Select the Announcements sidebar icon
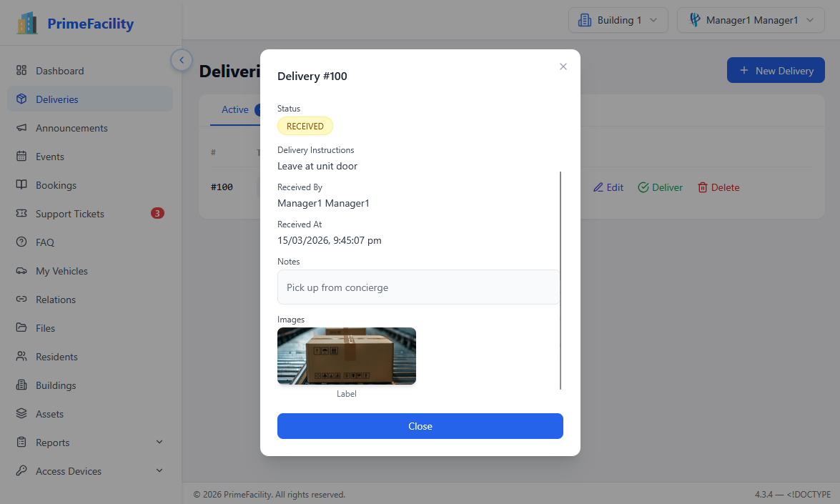 click(x=24, y=128)
